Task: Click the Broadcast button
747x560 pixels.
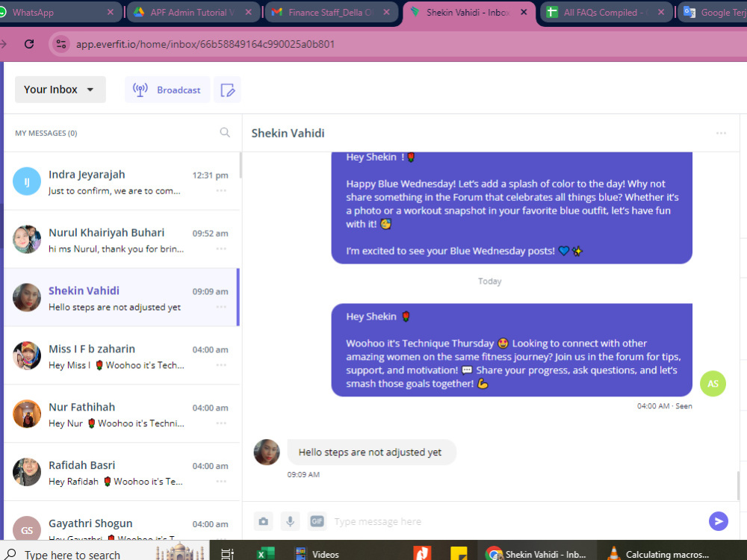Action: click(167, 90)
